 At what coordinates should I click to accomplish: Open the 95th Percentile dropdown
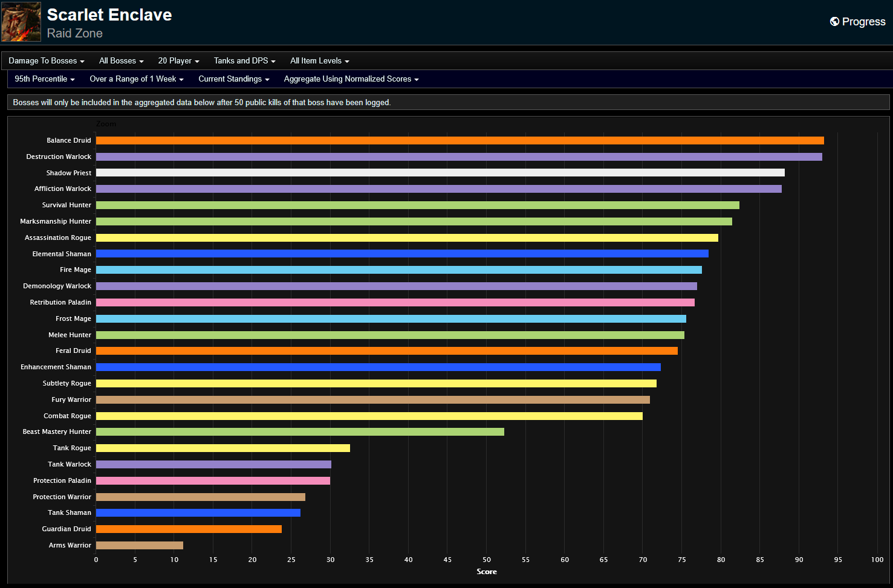tap(45, 79)
